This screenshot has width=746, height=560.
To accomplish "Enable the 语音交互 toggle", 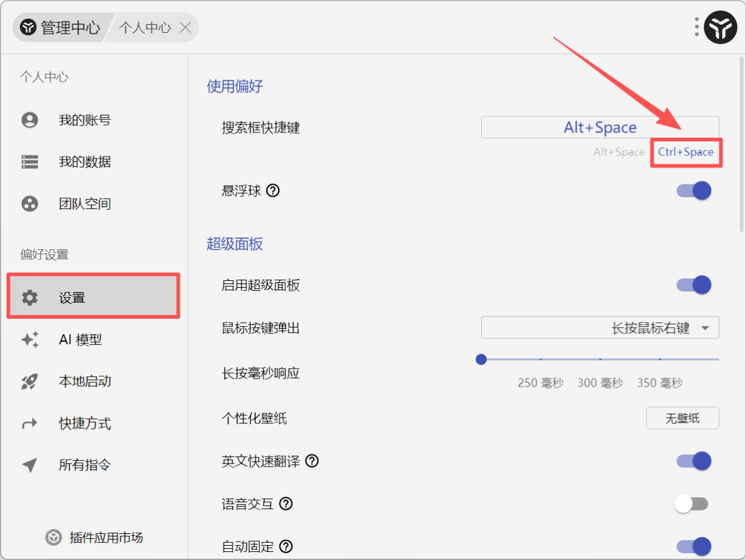I will (691, 504).
